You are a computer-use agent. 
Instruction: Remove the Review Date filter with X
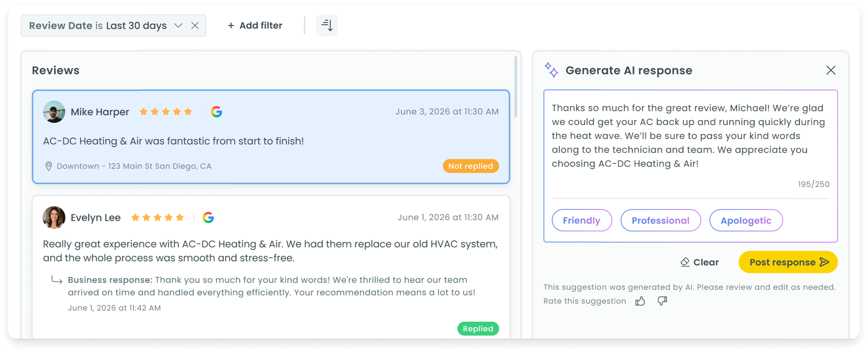point(195,25)
